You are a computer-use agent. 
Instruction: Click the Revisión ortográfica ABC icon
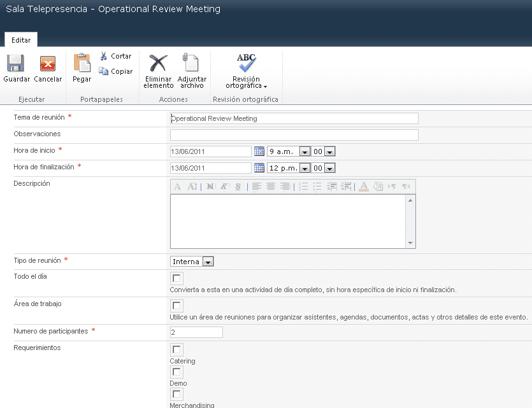(247, 62)
